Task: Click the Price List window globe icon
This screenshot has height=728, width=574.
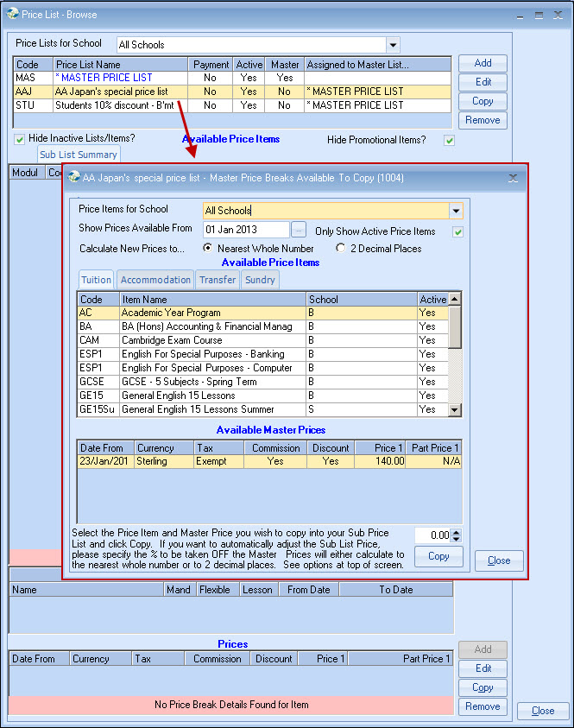Action: pos(12,14)
